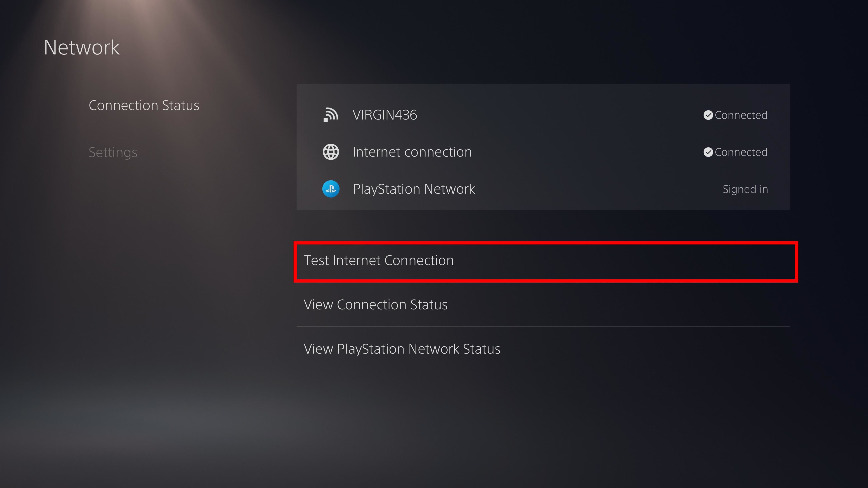This screenshot has width=868, height=488.
Task: Click the Internet connection globe icon
Action: click(331, 151)
